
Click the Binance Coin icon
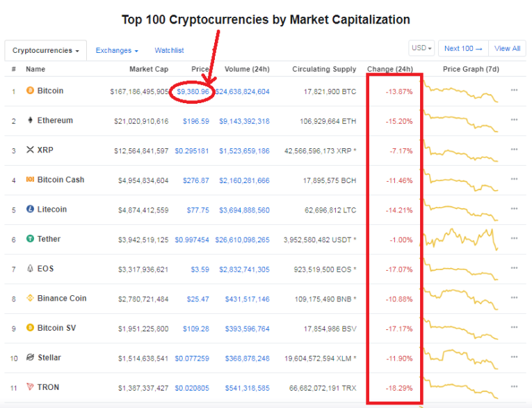click(x=30, y=298)
